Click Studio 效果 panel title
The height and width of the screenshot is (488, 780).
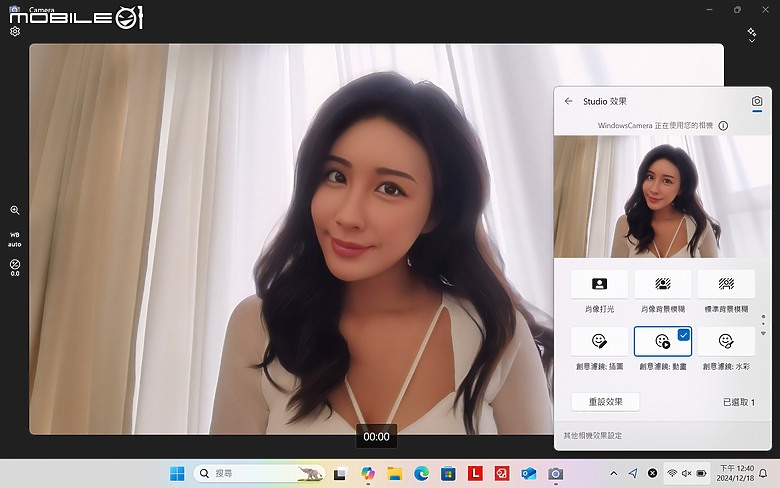coord(605,101)
